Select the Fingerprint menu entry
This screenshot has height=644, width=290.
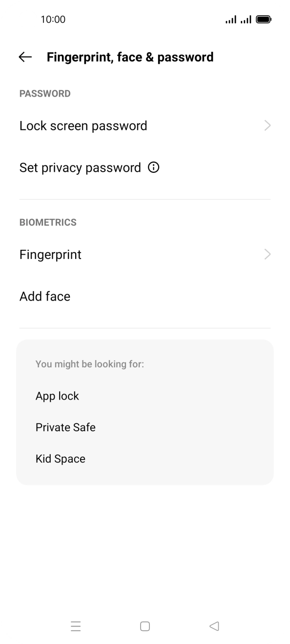[50, 254]
